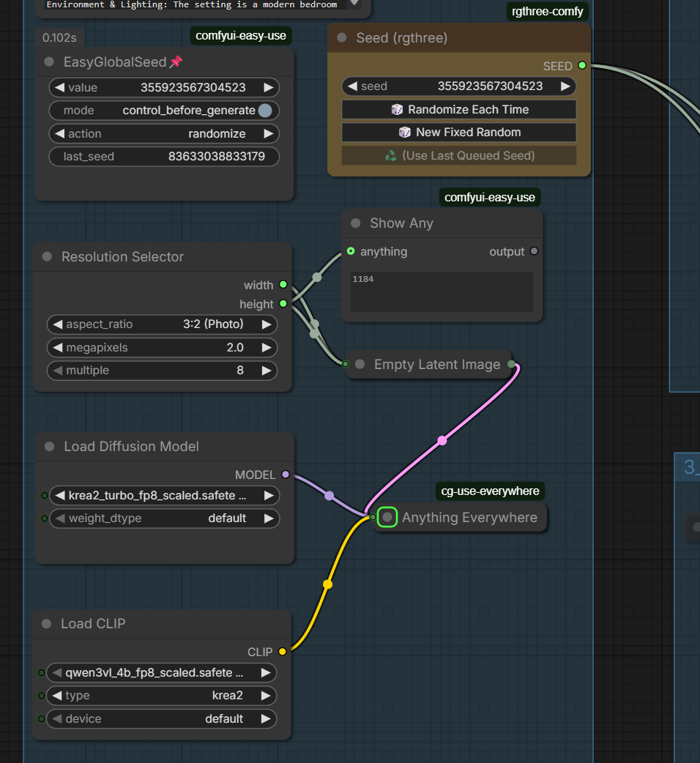The width and height of the screenshot is (700, 763).
Task: Collapse the EasyGlobalSeed node via its dot
Action: [49, 62]
